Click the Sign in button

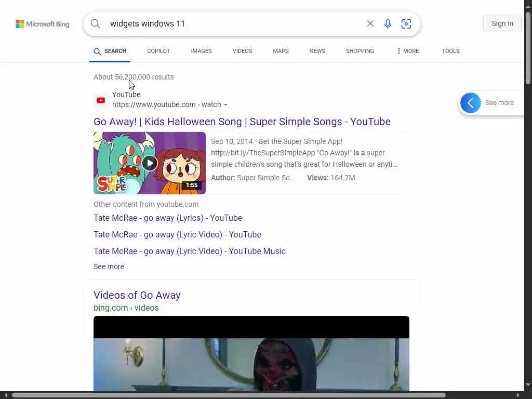(x=502, y=24)
